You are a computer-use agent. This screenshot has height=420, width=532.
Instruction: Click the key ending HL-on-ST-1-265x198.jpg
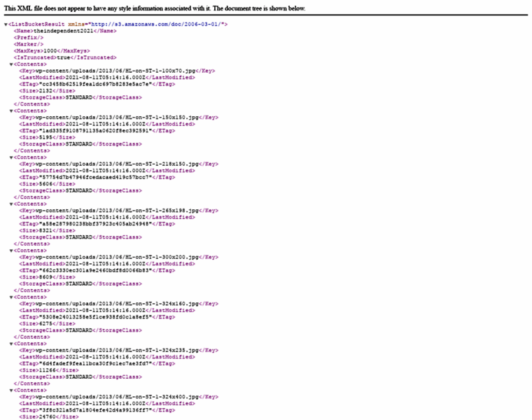pyautogui.click(x=117, y=210)
